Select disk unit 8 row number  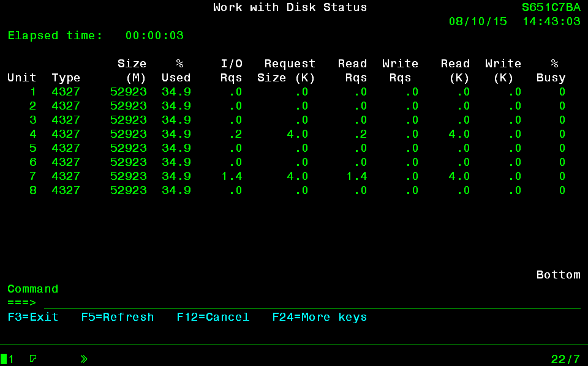pos(33,190)
